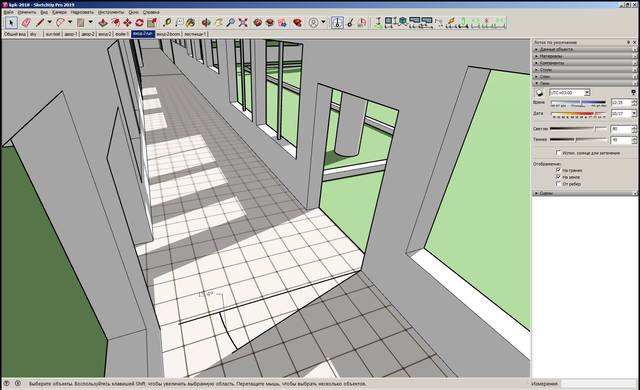Select the arrow Select tool
Screen dimensions: 640x390
tap(11, 22)
